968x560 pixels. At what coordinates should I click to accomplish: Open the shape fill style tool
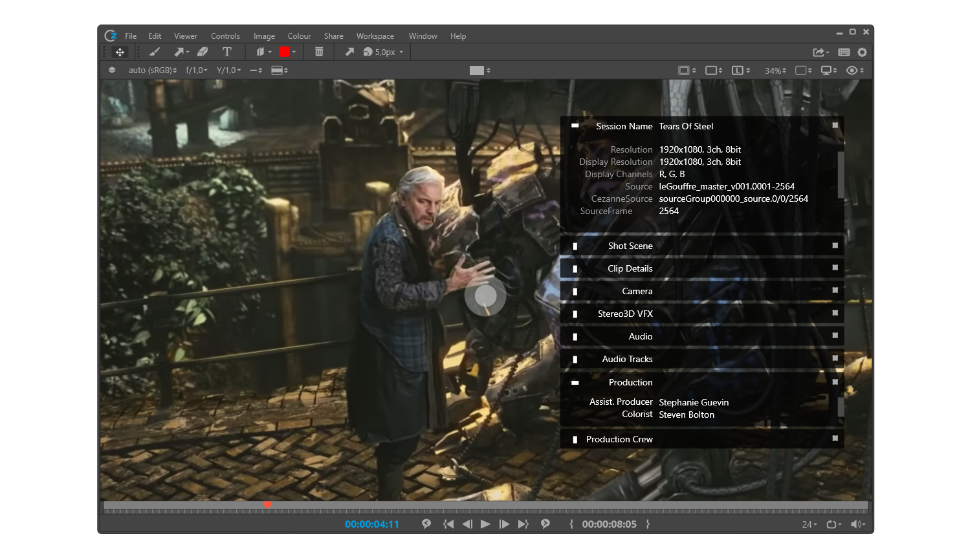260,52
